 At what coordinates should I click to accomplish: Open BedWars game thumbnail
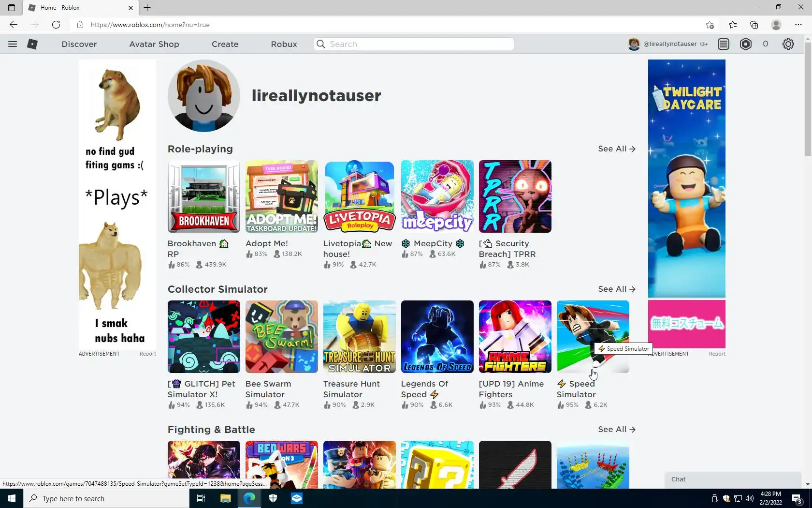tap(282, 464)
